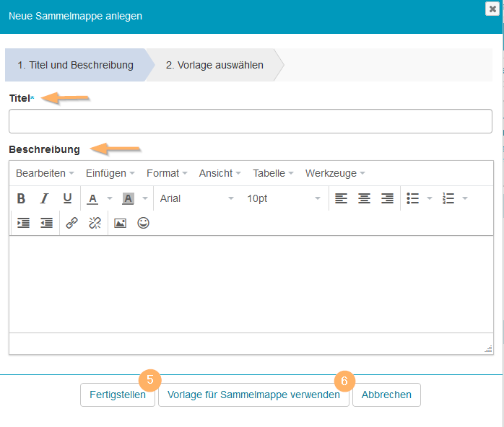Align text to the left
Image resolution: width=504 pixels, height=427 pixels.
342,198
